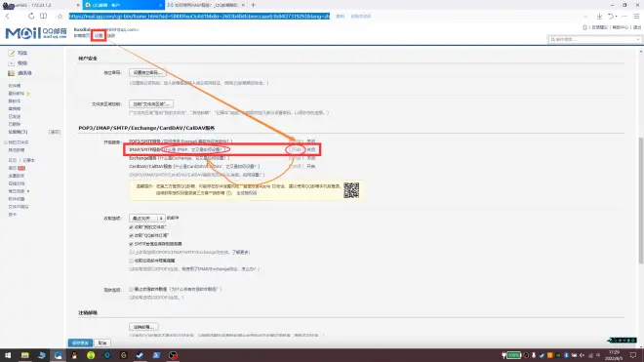Click 关闭 in the IMAP/SMTP service row
The height and width of the screenshot is (362, 644).
tap(311, 149)
